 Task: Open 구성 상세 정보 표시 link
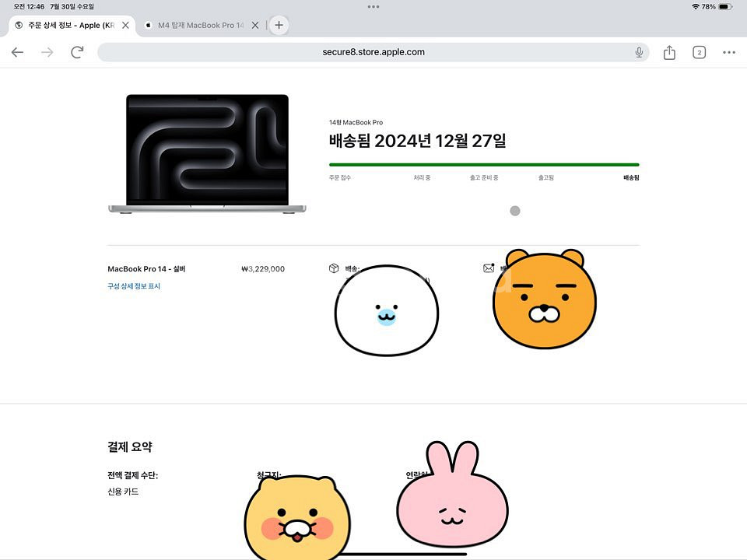(134, 286)
